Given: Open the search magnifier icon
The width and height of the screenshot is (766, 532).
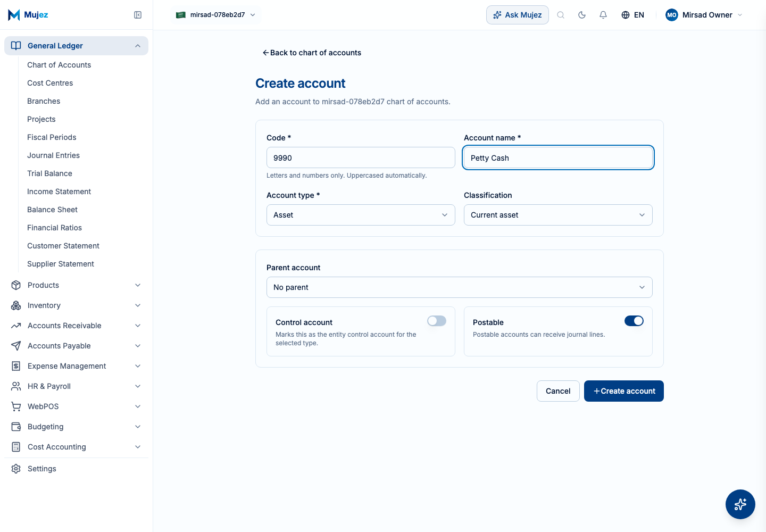Looking at the screenshot, I should (561, 15).
